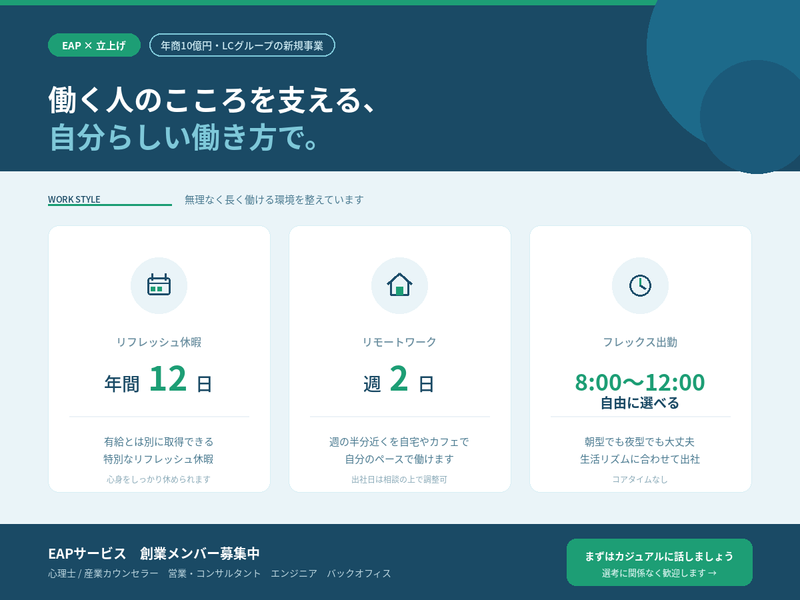The height and width of the screenshot is (600, 800).
Task: Click the role 心理士 / 産業カウンセラー
Action: (x=103, y=573)
